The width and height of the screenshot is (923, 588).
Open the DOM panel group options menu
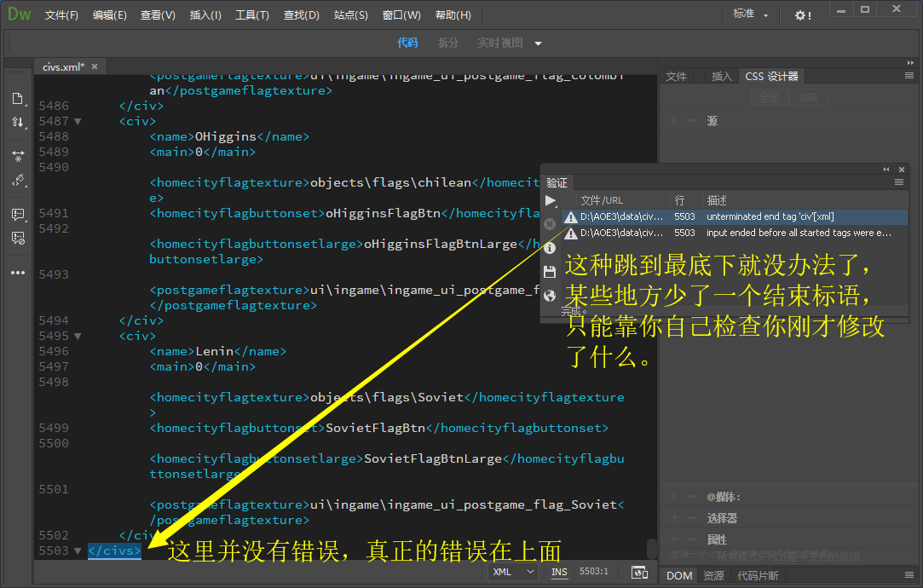pyautogui.click(x=909, y=575)
